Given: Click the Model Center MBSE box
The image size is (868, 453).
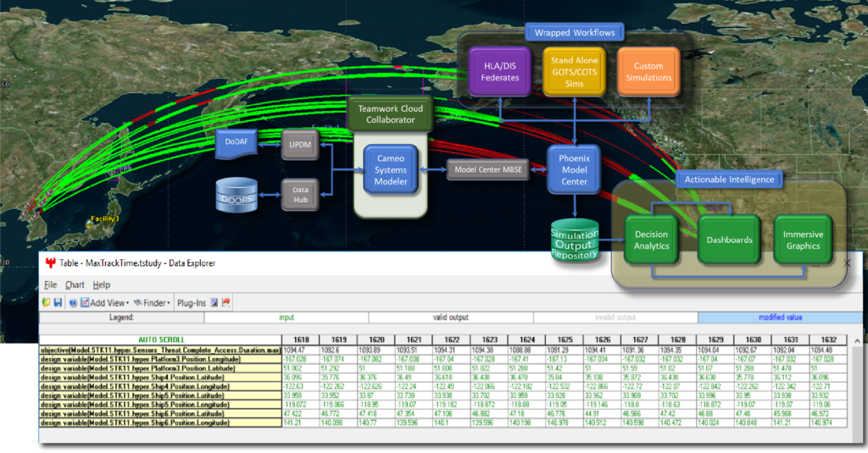Looking at the screenshot, I should tap(488, 170).
